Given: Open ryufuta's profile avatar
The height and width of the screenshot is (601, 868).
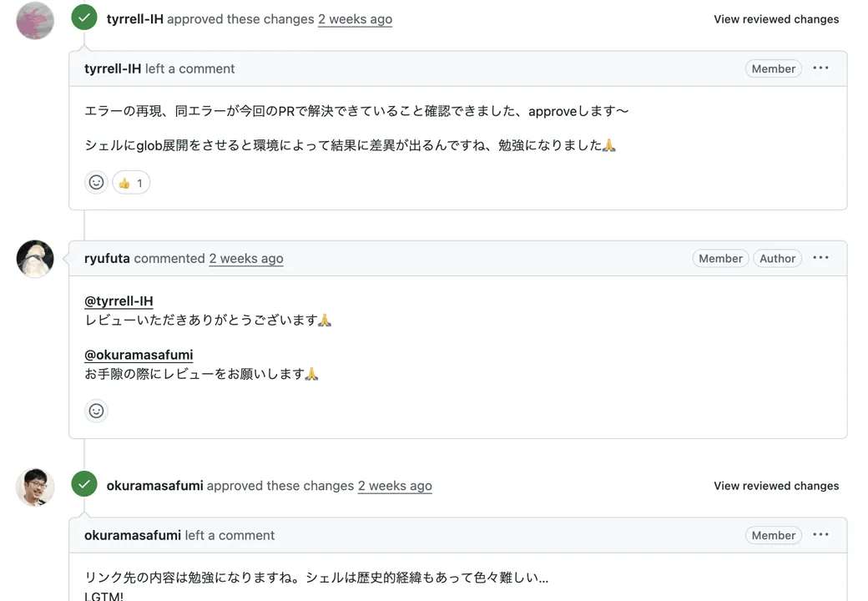Looking at the screenshot, I should point(35,259).
